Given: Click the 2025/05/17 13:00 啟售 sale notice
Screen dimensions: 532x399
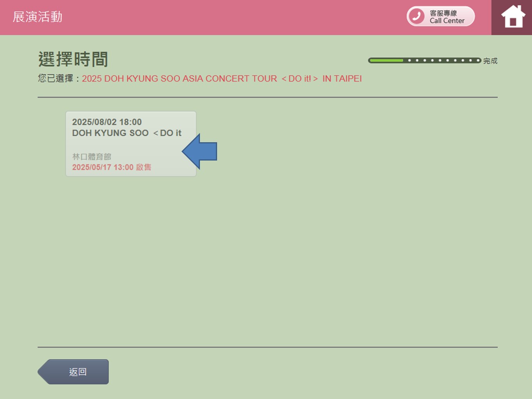Looking at the screenshot, I should 111,167.
